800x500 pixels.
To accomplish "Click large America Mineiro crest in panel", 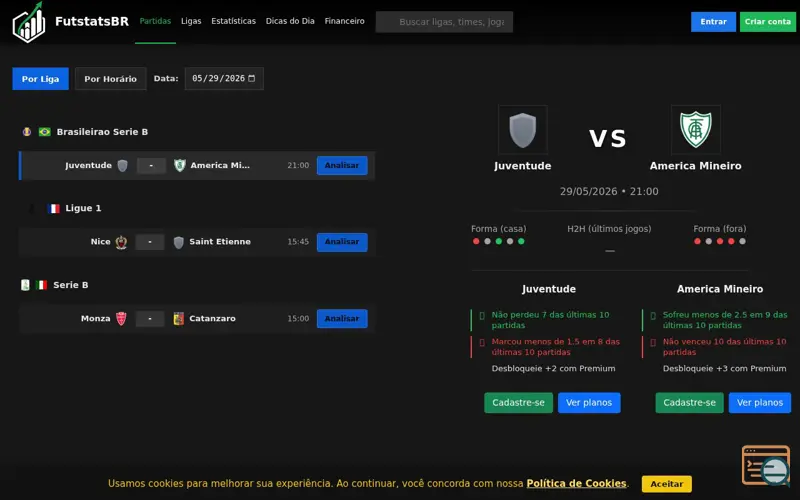I will pos(695,130).
